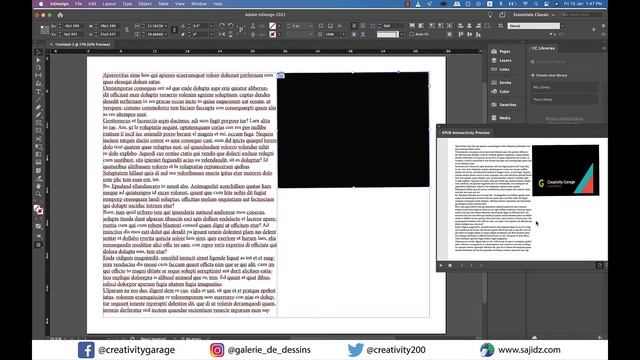This screenshot has width=640, height=360.
Task: Click Create new library button
Action: [x=549, y=76]
